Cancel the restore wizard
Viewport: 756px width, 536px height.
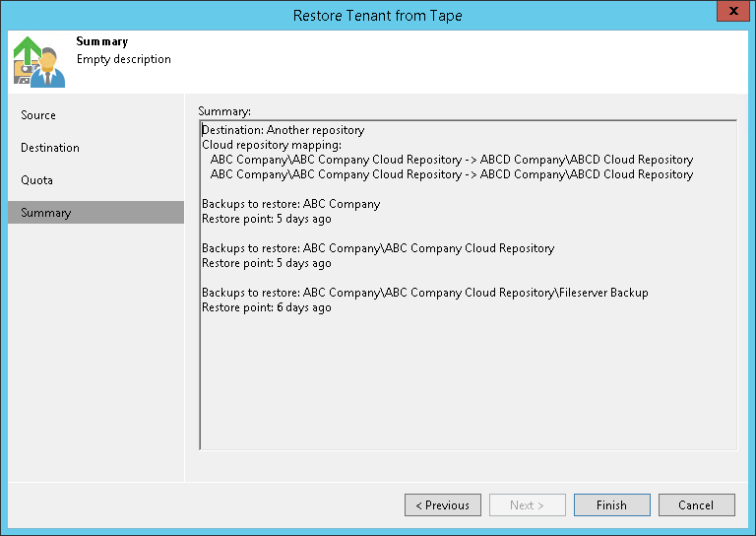tap(696, 505)
